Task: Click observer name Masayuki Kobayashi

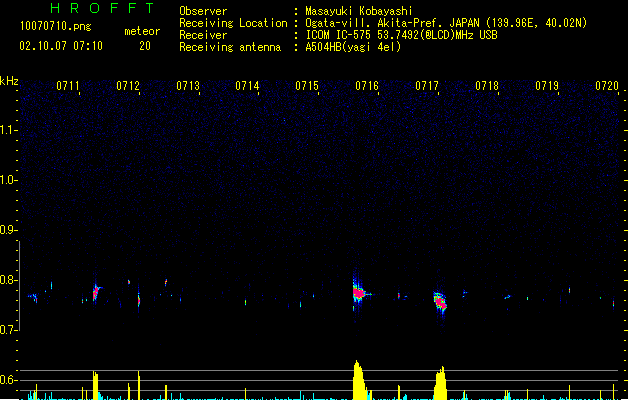Action: (x=359, y=11)
